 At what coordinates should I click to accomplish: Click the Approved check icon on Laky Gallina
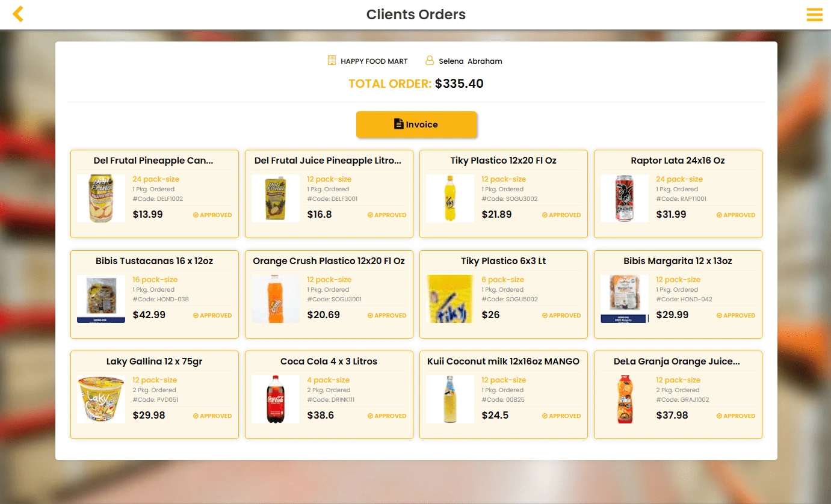(196, 416)
